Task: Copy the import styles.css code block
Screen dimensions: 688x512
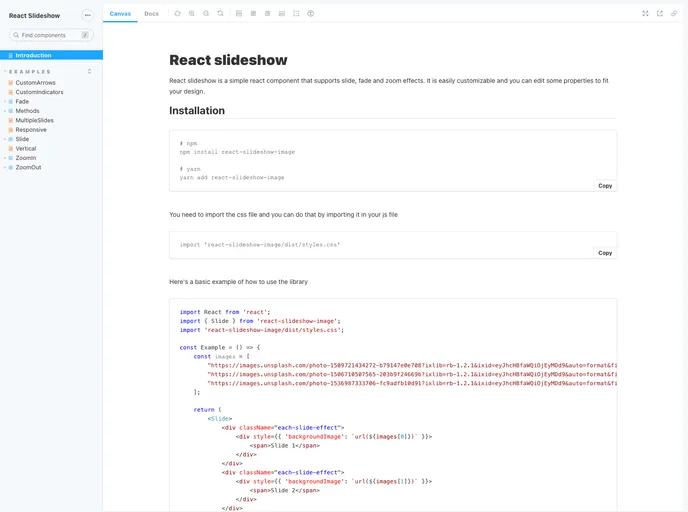Action: pyautogui.click(x=605, y=253)
